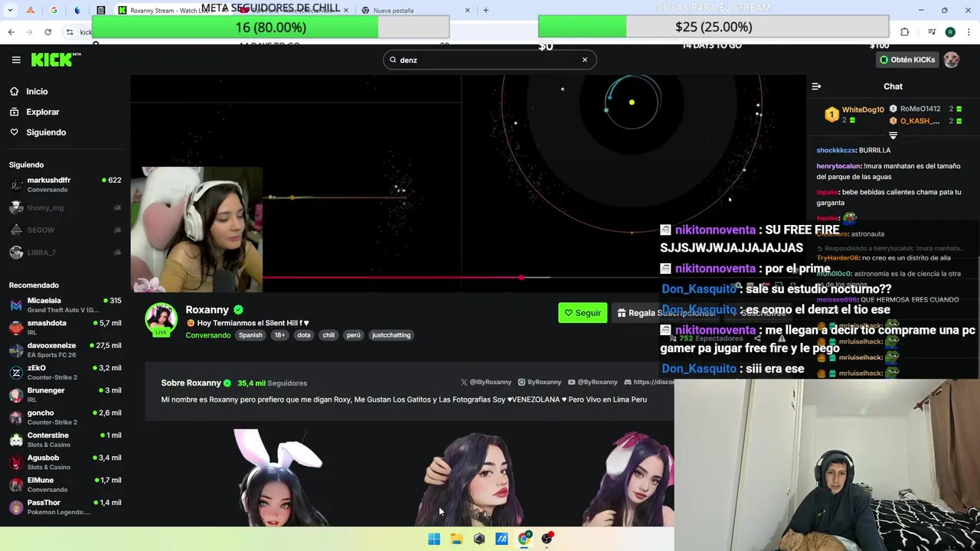Click the stream video player area

(x=468, y=184)
